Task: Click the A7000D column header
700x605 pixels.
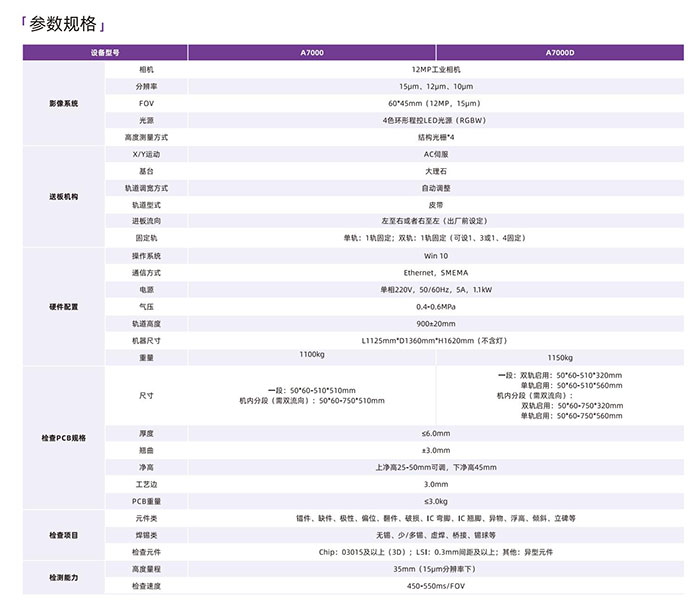Action: pyautogui.click(x=560, y=52)
